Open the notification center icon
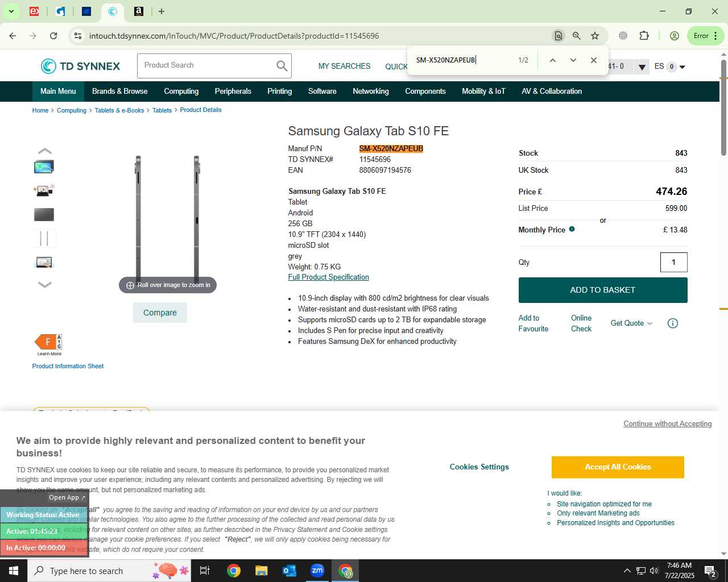Screen dimensions: 728x582 click(x=710, y=571)
